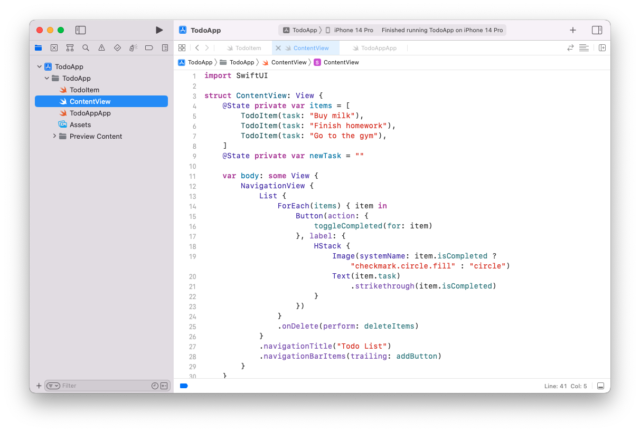
Task: Choose the TodoApp scheme in toolbar
Action: (x=300, y=30)
